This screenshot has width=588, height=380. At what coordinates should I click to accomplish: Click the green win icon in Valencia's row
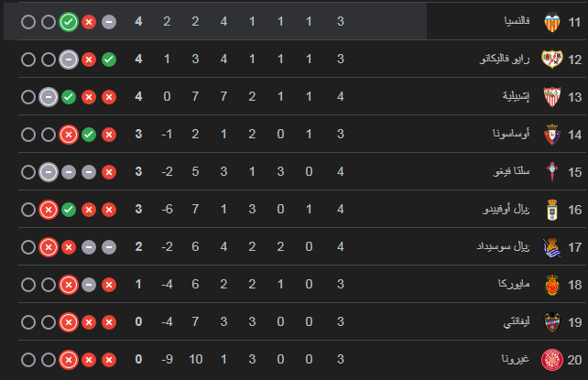tap(69, 22)
